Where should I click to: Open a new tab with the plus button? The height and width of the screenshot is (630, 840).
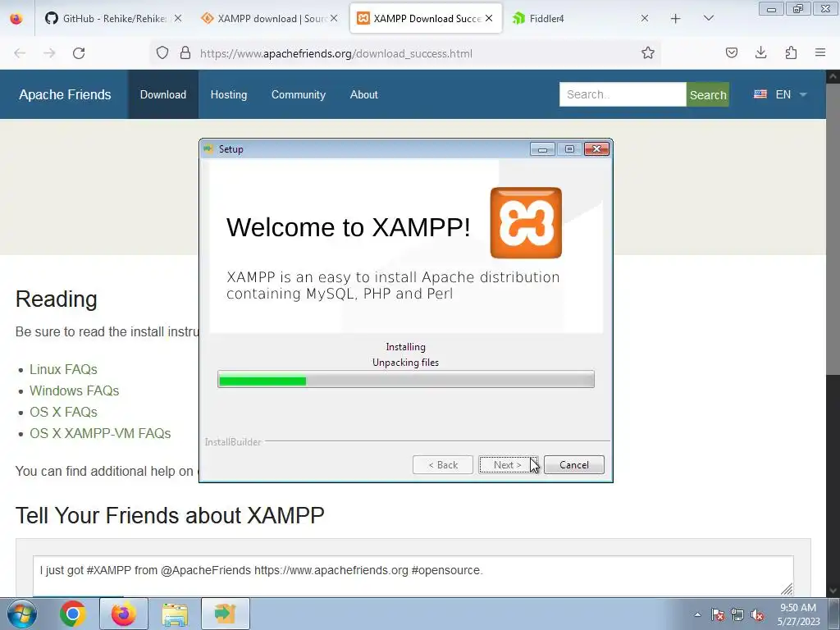pos(676,19)
